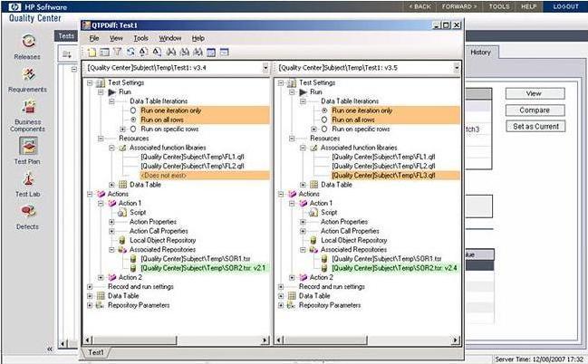The height and width of the screenshot is (364, 588).
Task: Click scroll-right arrow of v3.5 pane
Action: pos(455,340)
